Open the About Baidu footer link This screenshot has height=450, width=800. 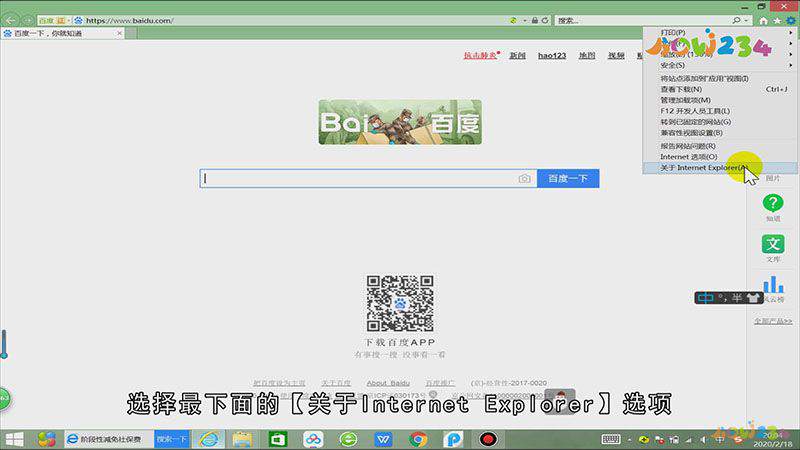(388, 383)
